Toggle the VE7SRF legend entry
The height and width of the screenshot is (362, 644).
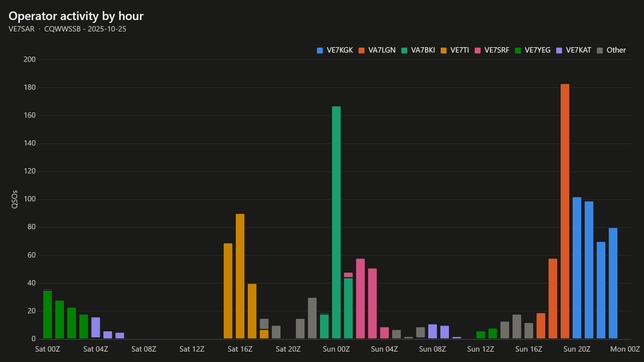[x=492, y=50]
